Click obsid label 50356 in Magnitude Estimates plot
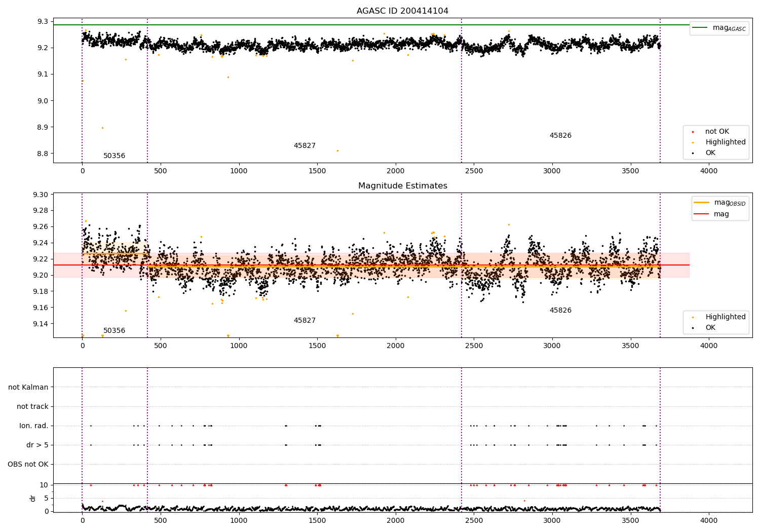760x532 pixels. coord(114,330)
